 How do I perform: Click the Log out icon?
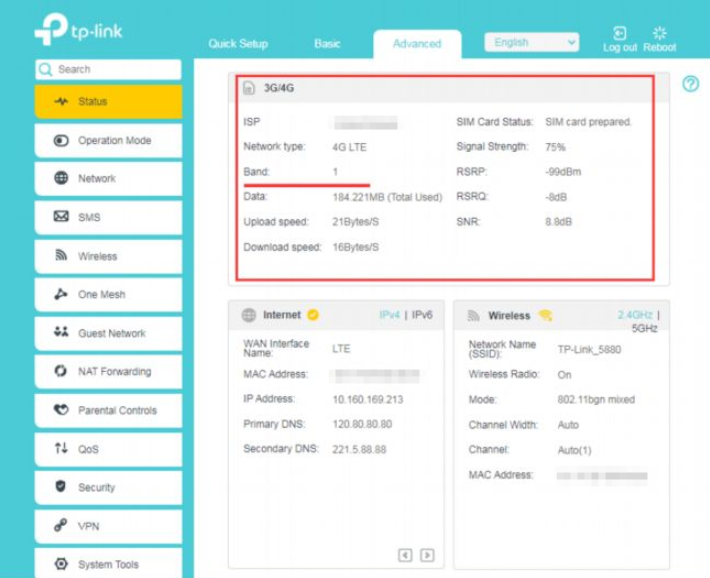point(619,34)
